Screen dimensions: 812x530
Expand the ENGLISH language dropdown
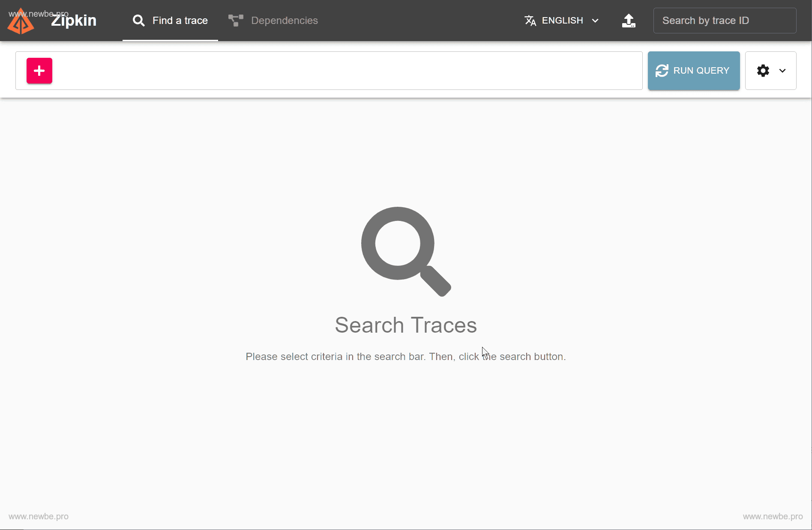coord(562,20)
